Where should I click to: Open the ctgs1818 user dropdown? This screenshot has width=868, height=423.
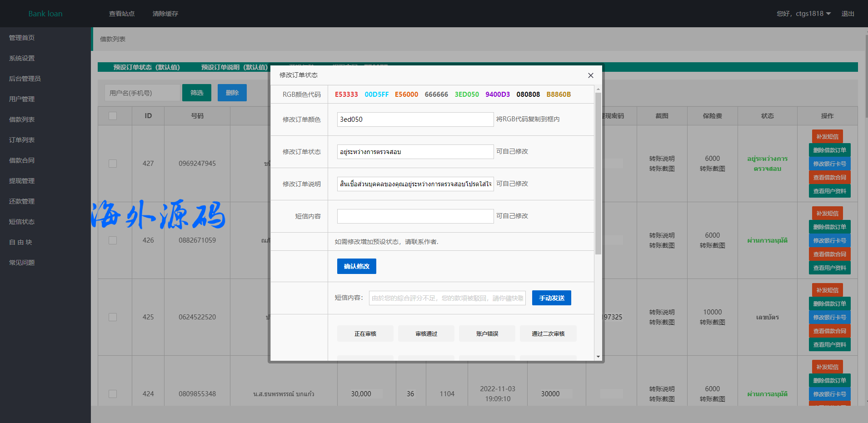803,14
